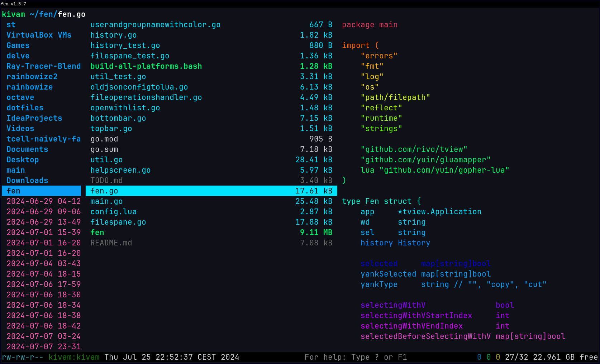Select the highlighted 'fen' folder in left pane
Screen dimensions: 600x364
[42, 191]
